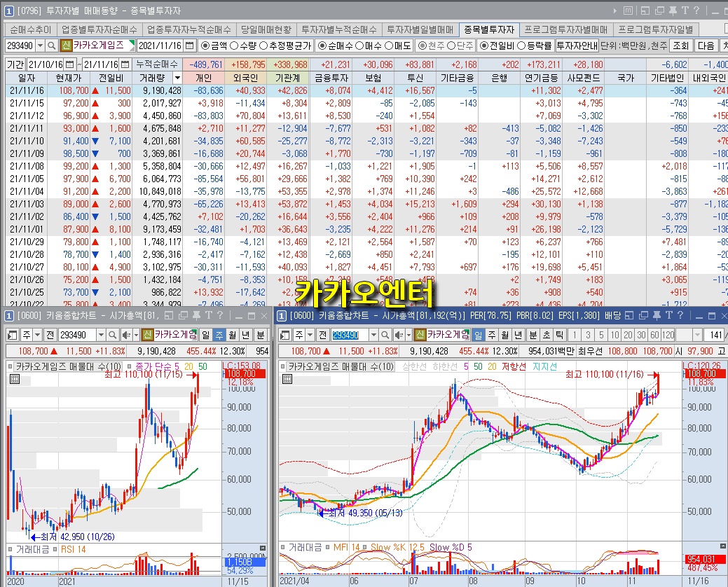
Task: Click speaker sound icon in right chart toolbar
Action: [x=398, y=335]
